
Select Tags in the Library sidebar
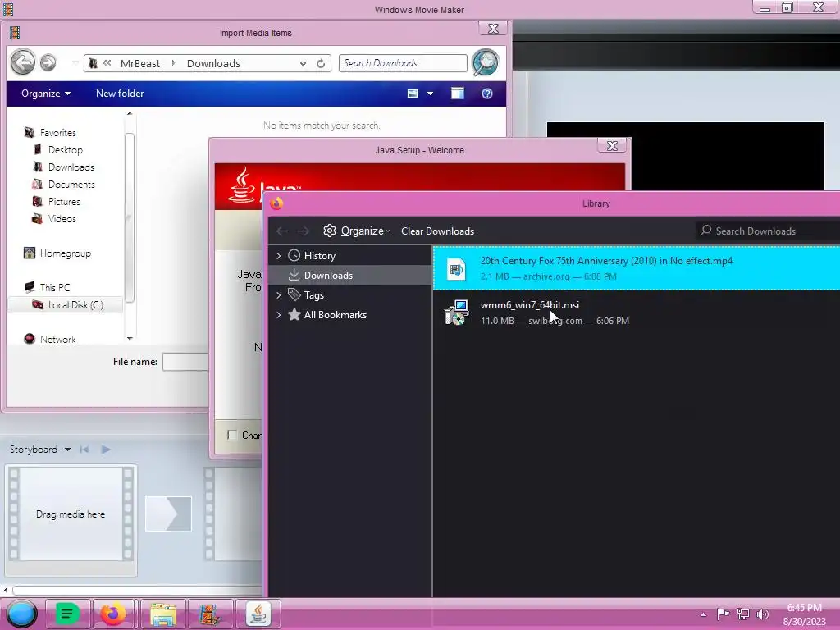tap(314, 295)
